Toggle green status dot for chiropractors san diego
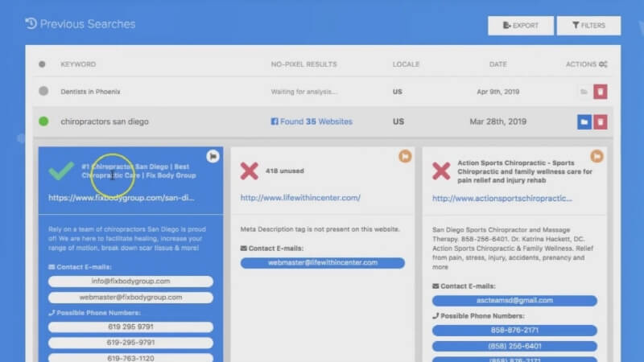Viewport: 644px width, 362px height. coord(43,121)
